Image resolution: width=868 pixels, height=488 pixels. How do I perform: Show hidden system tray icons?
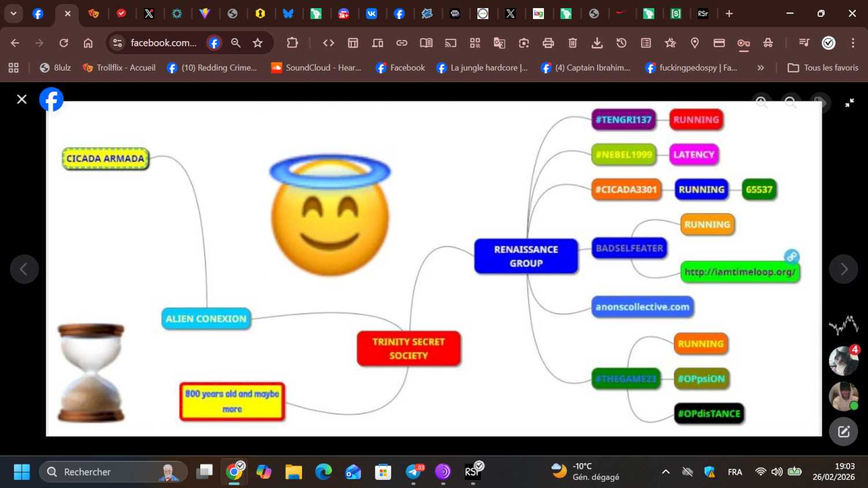point(665,472)
